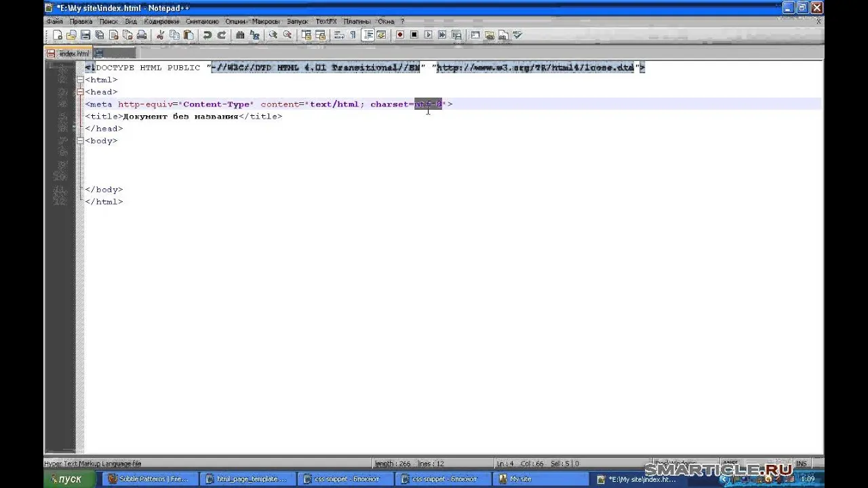The image size is (868, 488).
Task: Click the DOCTYPE declaration line
Action: click(x=365, y=68)
